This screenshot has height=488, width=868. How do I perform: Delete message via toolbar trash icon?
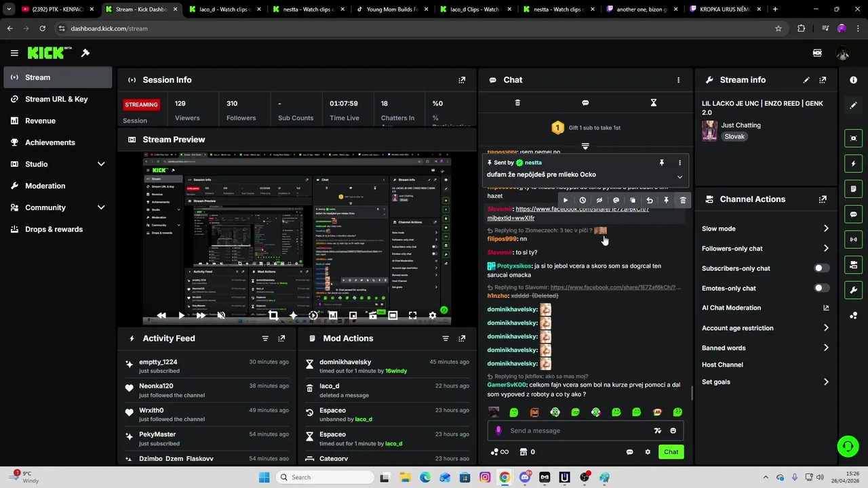(x=683, y=201)
